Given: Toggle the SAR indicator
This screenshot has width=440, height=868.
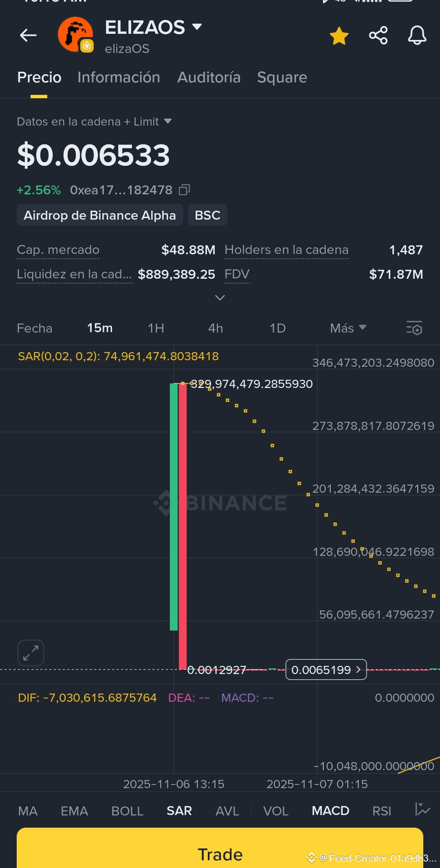Looking at the screenshot, I should pyautogui.click(x=179, y=811).
